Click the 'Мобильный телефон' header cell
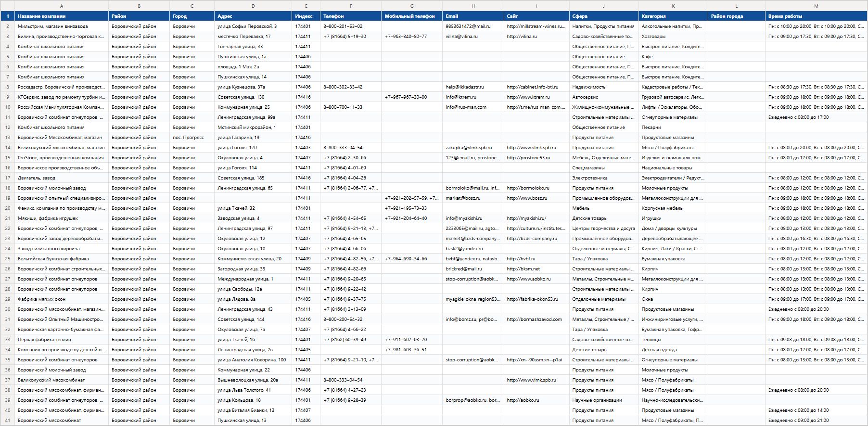This screenshot has height=434, width=868. coord(412,16)
